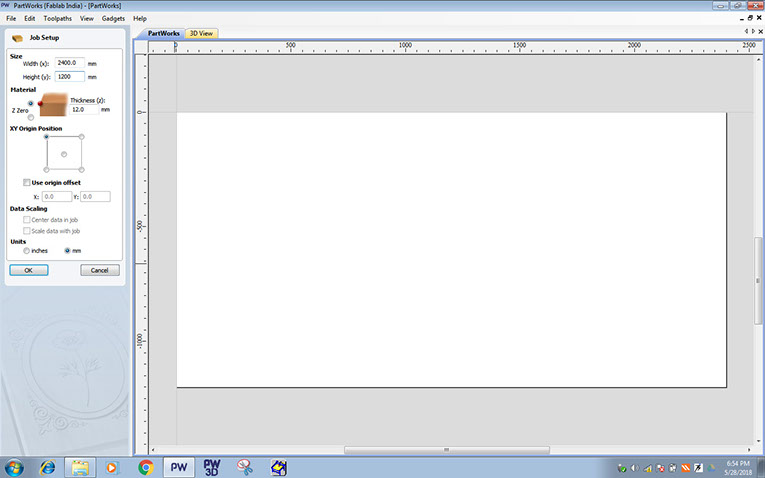Set XY origin to top-right corner
The image size is (765, 478).
[81, 137]
